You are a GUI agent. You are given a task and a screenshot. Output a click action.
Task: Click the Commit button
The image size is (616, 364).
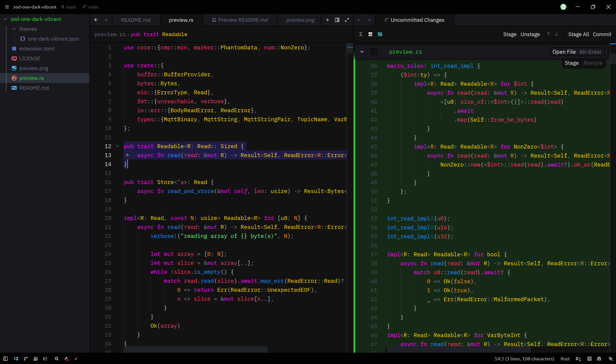point(602,34)
